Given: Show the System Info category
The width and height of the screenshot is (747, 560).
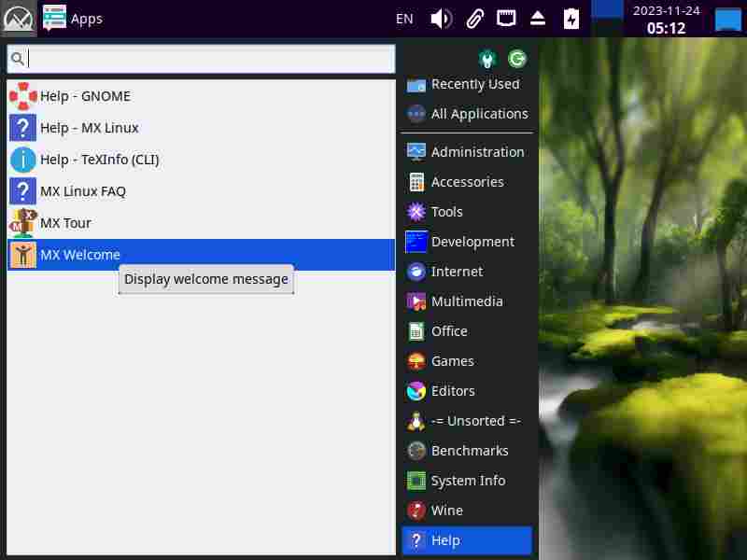Looking at the screenshot, I should click(468, 481).
